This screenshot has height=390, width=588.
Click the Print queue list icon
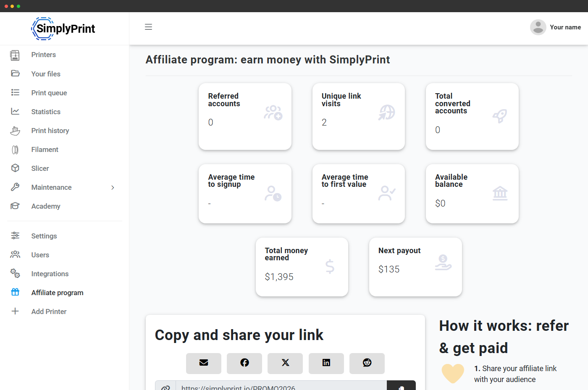coord(15,92)
